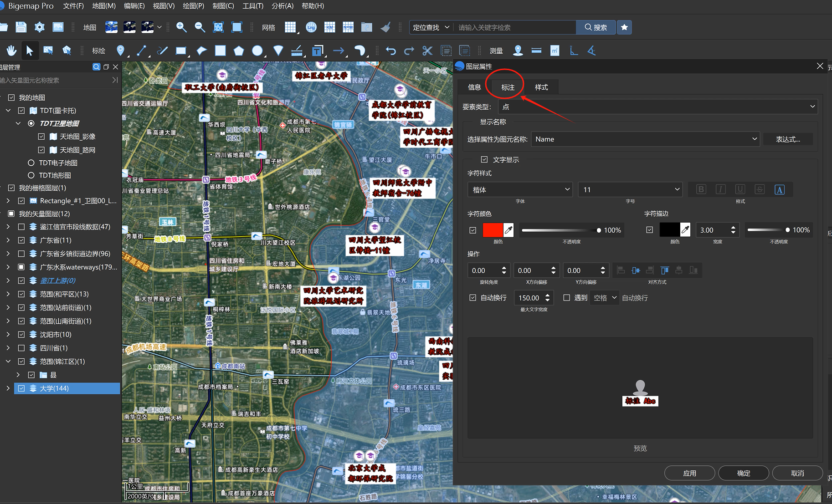Viewport: 832px width, 504px height.
Task: Click the zoom out magnifier icon
Action: [200, 27]
